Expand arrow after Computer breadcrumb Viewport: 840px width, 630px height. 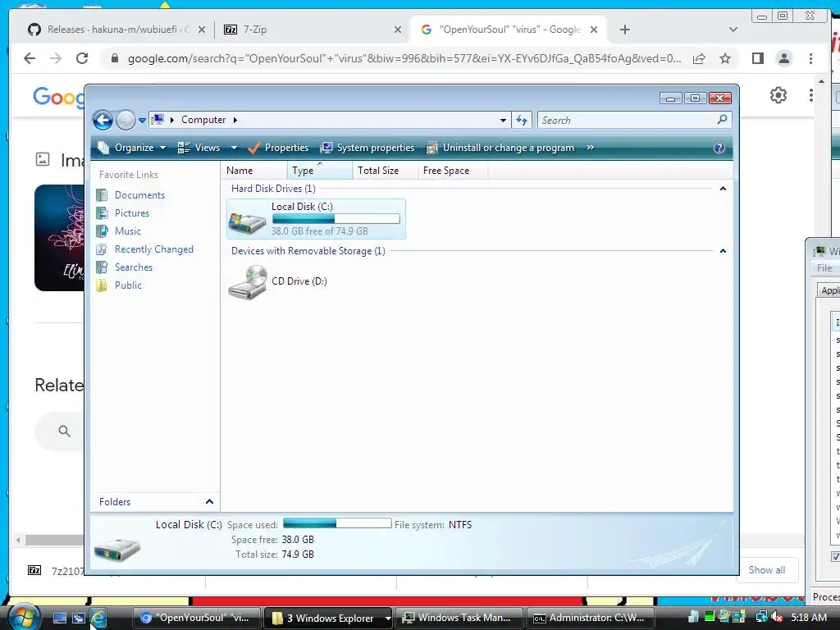click(235, 120)
